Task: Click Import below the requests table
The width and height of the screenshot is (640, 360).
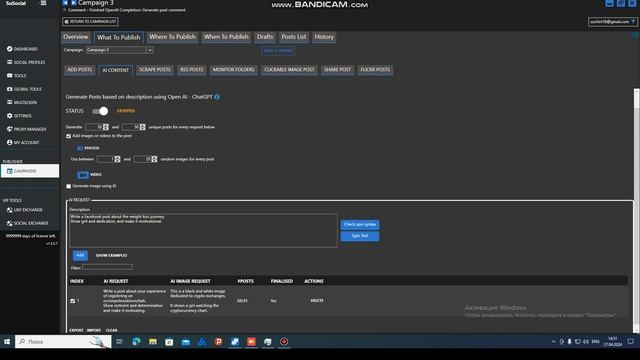Action: point(94,330)
